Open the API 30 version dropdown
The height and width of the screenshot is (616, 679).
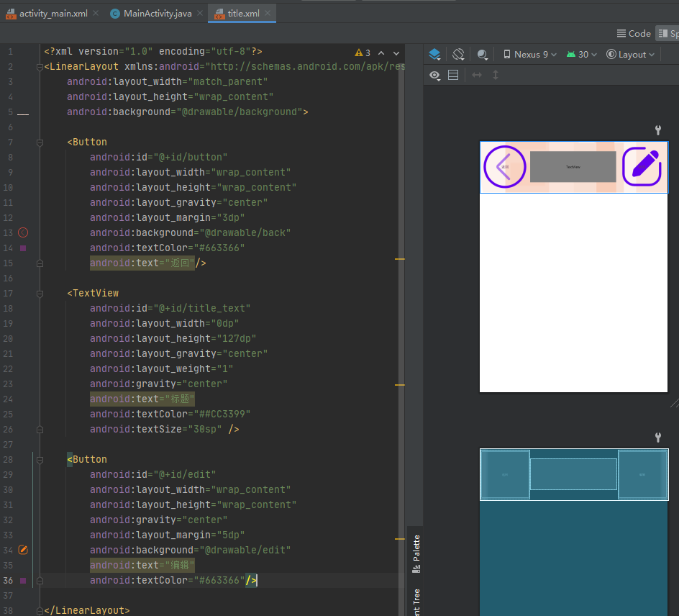coord(582,55)
